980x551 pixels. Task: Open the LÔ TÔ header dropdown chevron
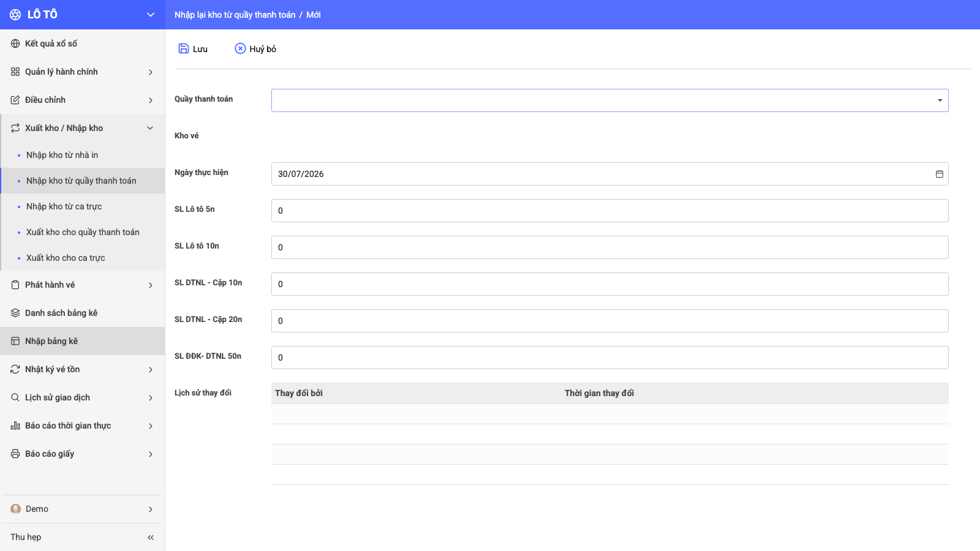click(151, 15)
